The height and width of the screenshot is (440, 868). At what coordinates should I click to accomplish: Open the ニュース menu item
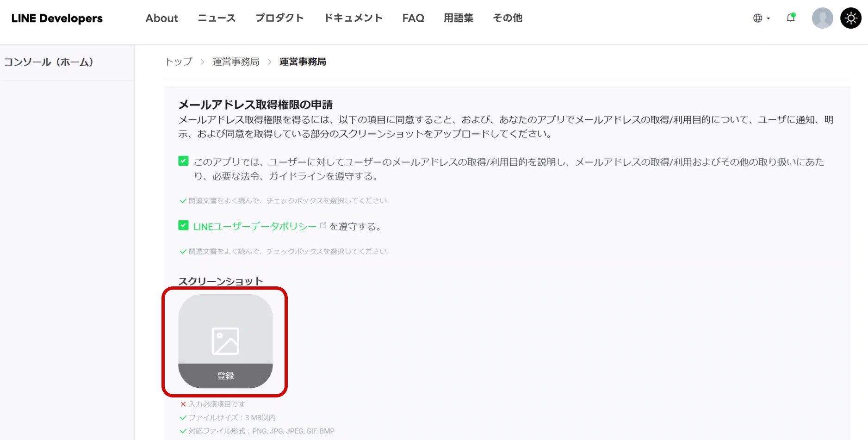217,18
